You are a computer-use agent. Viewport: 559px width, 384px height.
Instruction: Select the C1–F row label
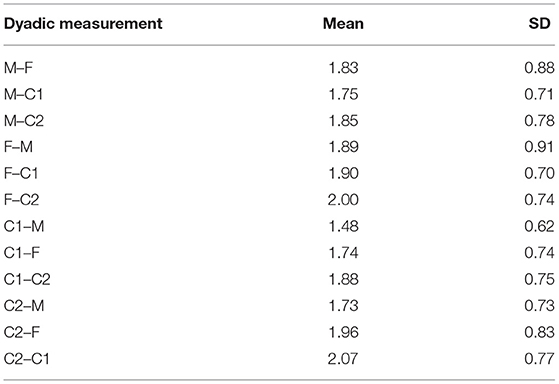pyautogui.click(x=21, y=252)
